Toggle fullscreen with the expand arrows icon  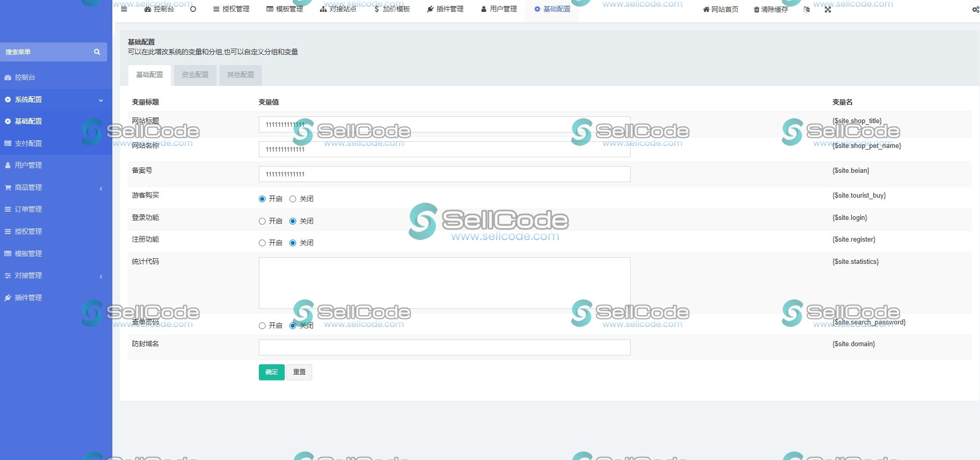point(828,9)
